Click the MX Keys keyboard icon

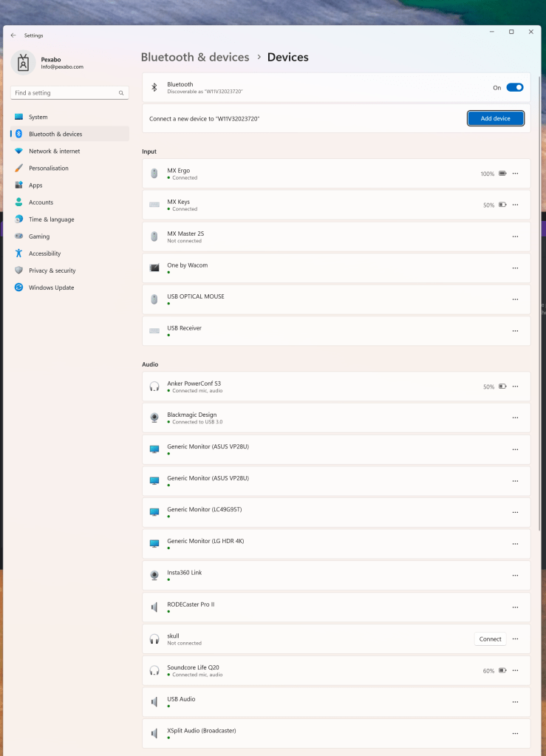pos(154,205)
